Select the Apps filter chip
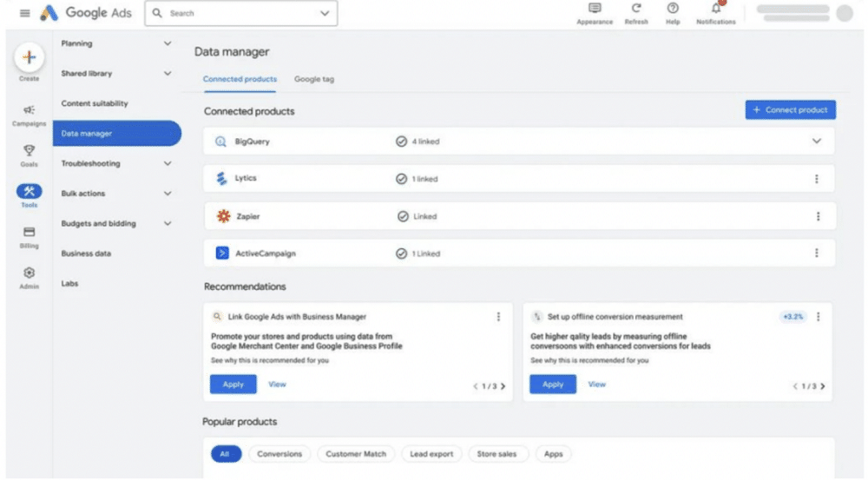This screenshot has width=868, height=480. [553, 454]
